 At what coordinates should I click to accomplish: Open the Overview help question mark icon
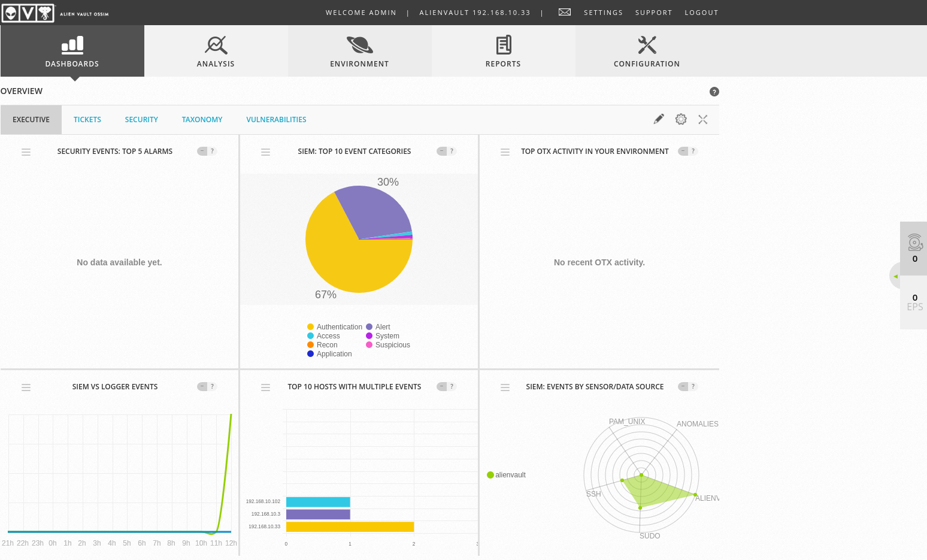(x=714, y=92)
